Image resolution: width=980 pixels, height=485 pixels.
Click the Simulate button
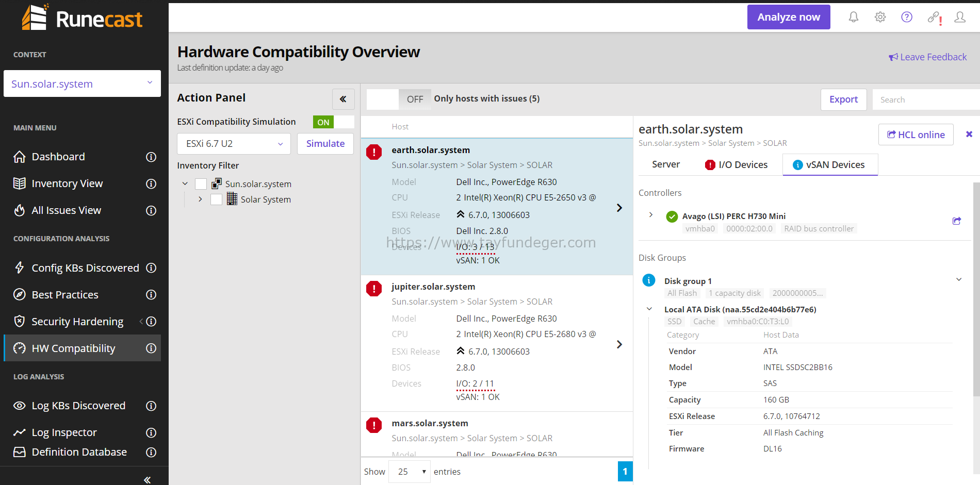(325, 144)
